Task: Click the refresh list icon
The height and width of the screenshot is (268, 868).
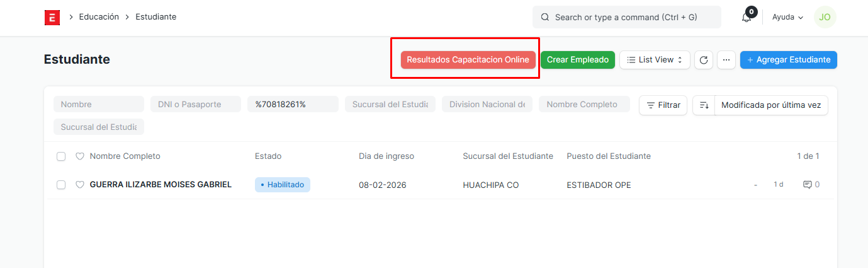Action: point(704,60)
